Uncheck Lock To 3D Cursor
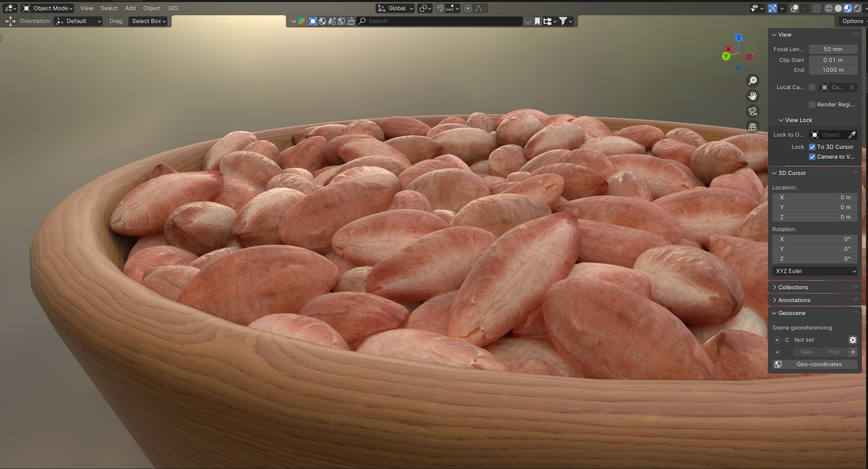Screen dimensions: 868x469 pyautogui.click(x=812, y=147)
